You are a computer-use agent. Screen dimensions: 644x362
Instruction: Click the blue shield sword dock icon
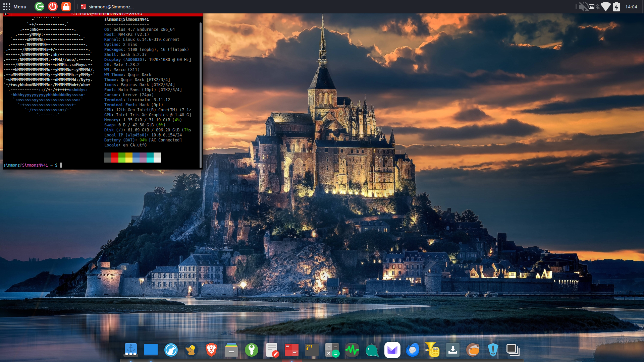[x=493, y=350]
